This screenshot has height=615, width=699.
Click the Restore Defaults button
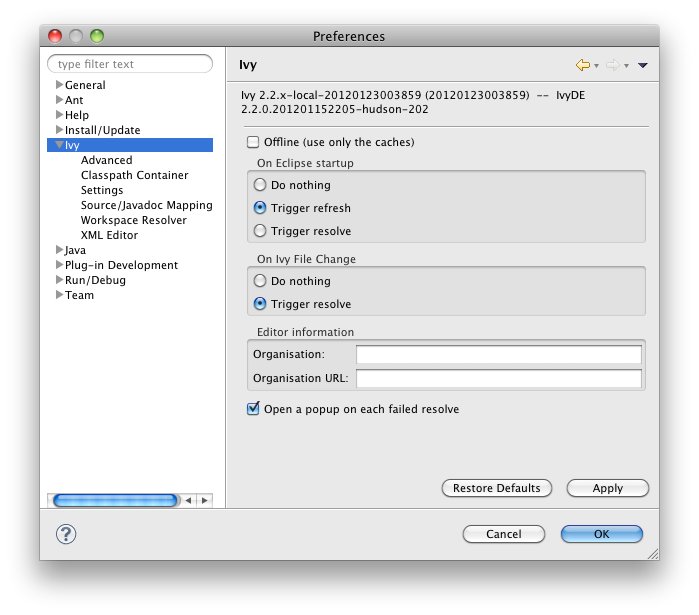(496, 488)
